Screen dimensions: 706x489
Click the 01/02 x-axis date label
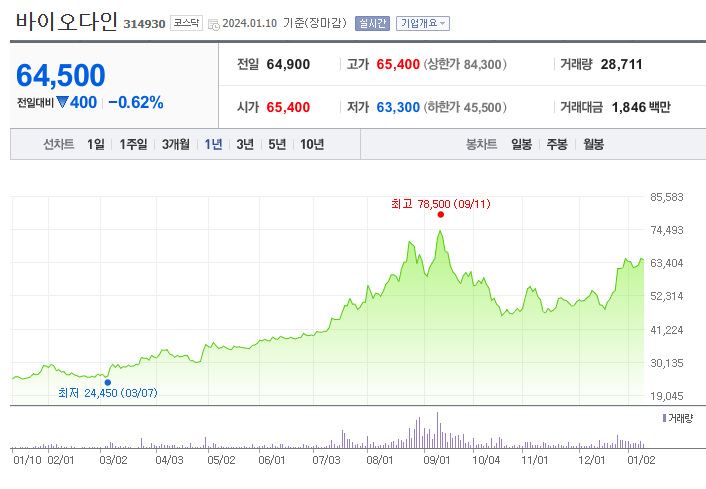(x=641, y=460)
